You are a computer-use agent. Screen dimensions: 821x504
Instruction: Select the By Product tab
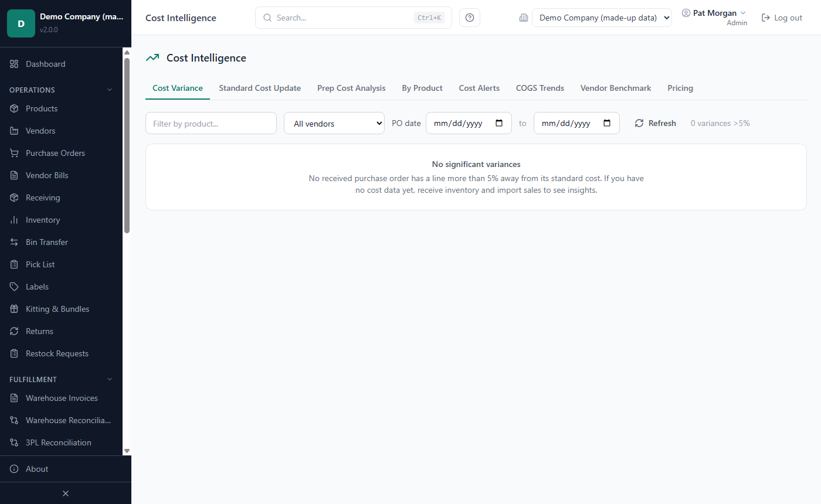point(422,88)
